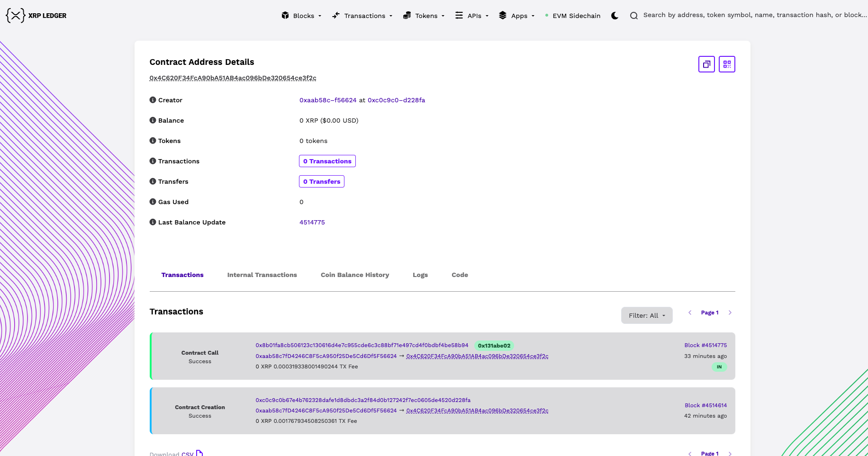Click the 0 Transactions button
Screen dimensions: 868x456
(x=327, y=161)
